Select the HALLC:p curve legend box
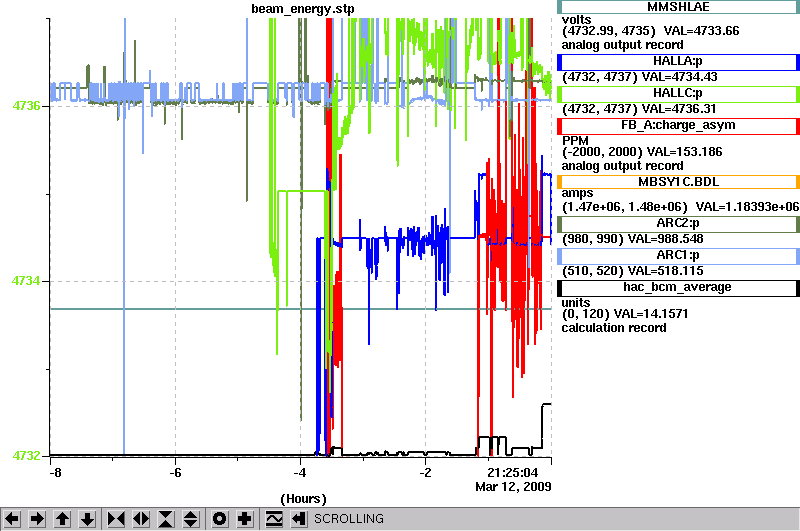 pyautogui.click(x=678, y=94)
